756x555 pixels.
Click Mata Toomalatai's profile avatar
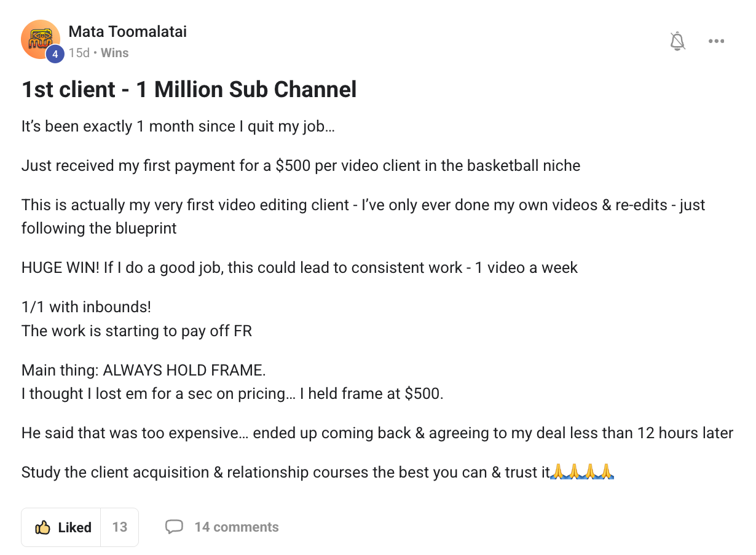pyautogui.click(x=40, y=39)
